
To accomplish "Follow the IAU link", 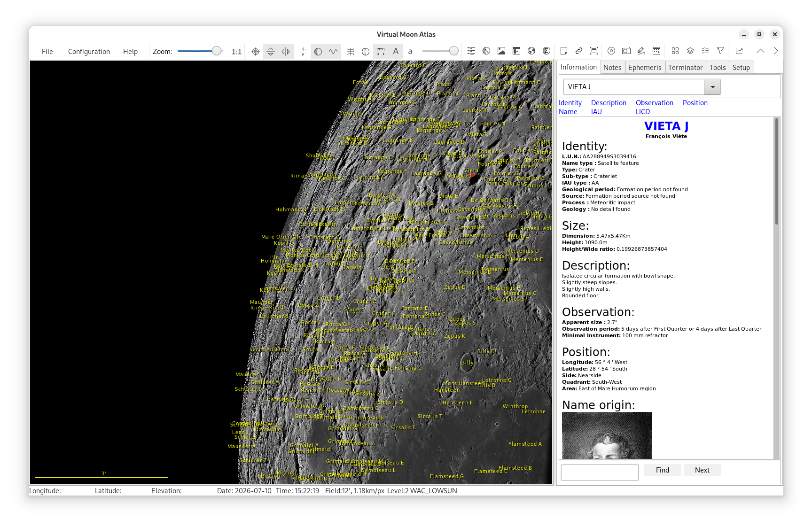I will click(x=596, y=112).
